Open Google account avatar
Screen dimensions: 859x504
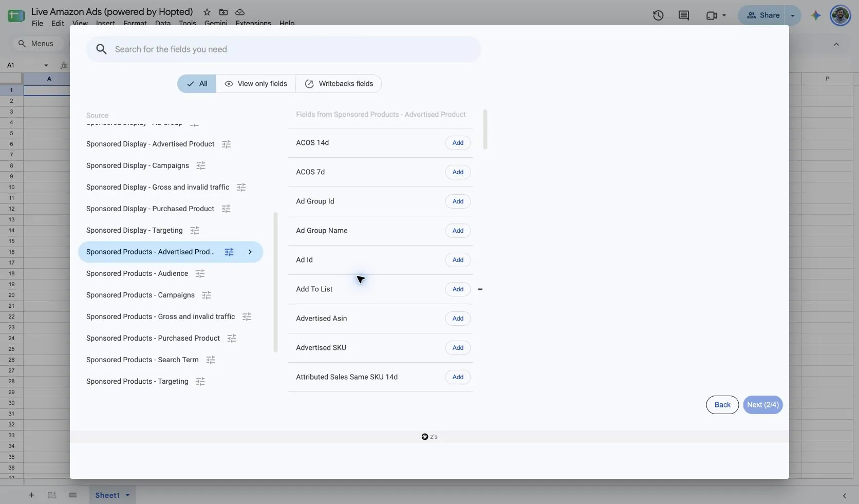pos(841,15)
